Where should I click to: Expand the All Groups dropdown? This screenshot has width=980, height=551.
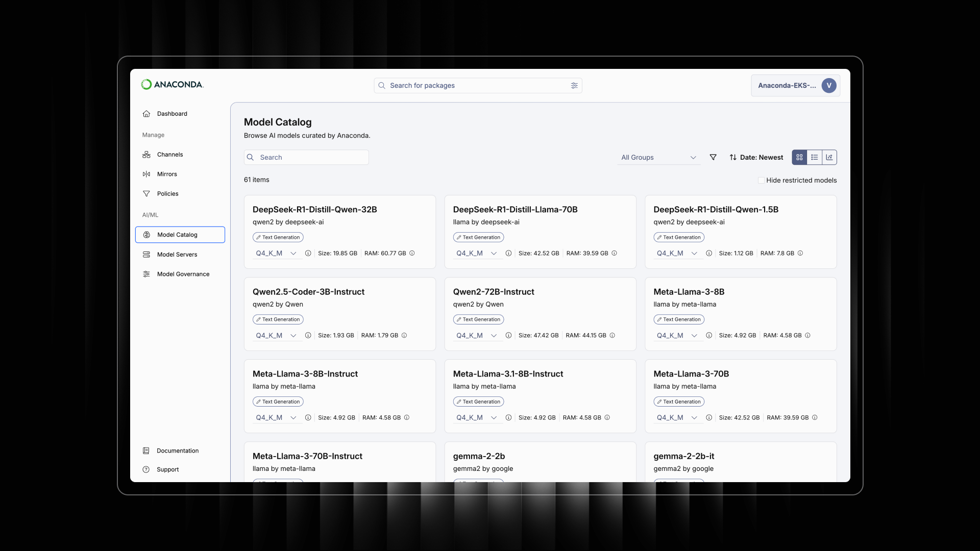(658, 157)
